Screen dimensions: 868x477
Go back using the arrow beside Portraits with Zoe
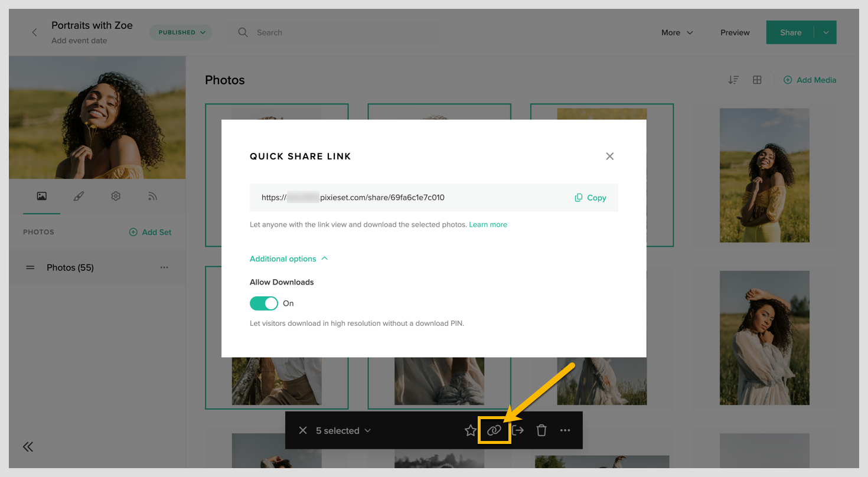tap(34, 32)
